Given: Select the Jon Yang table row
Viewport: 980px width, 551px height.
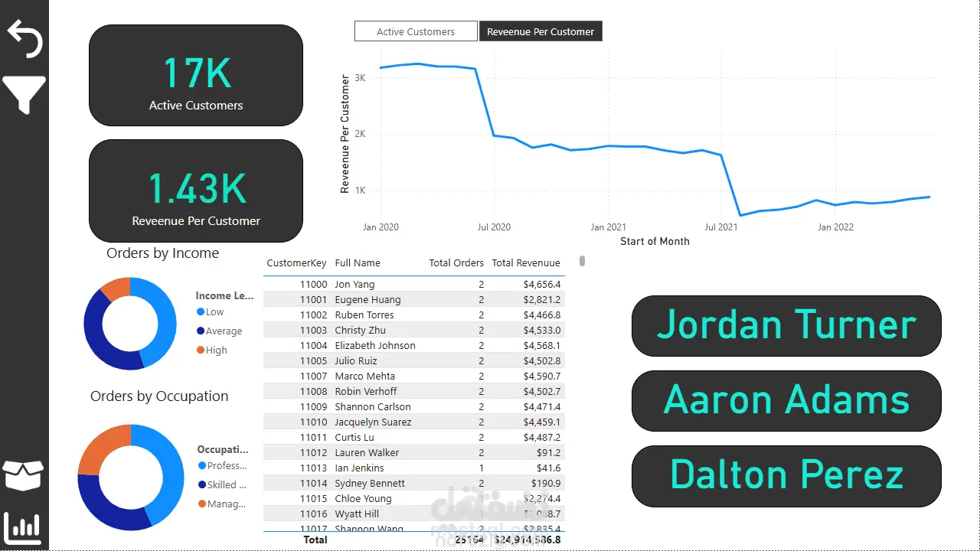Looking at the screenshot, I should (414, 284).
